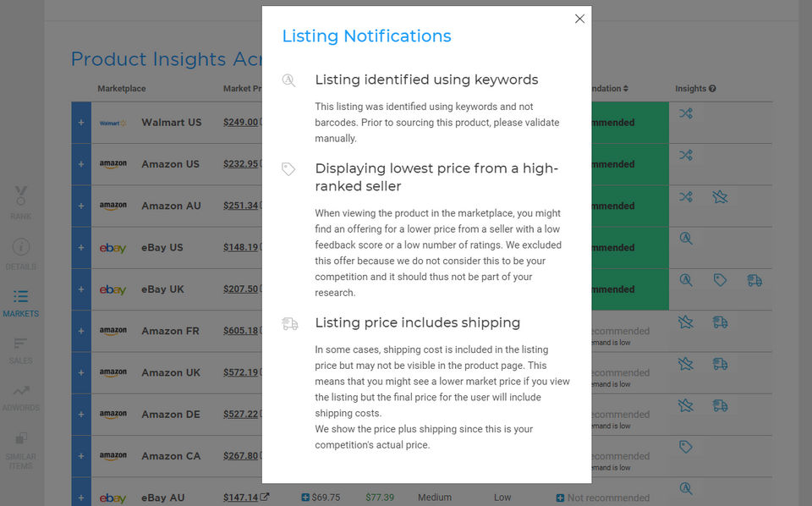Expand the Amazon DE marketplace row
The height and width of the screenshot is (506, 812).
tap(81, 415)
